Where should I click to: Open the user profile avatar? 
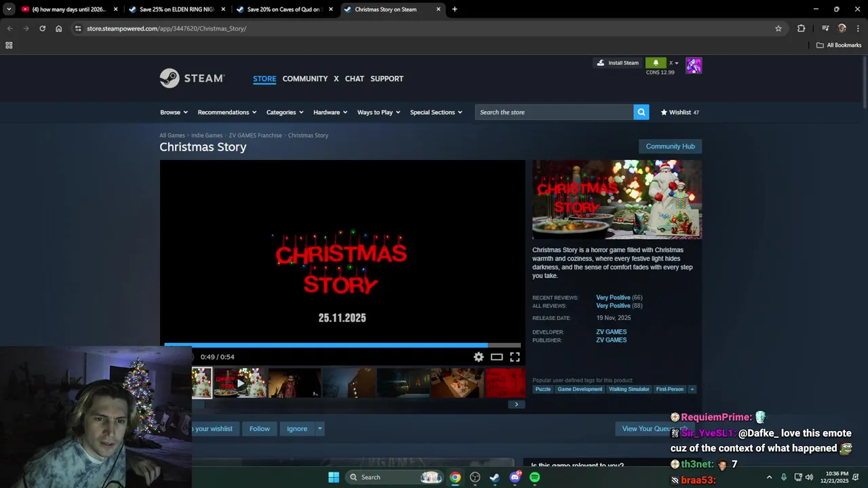point(694,66)
